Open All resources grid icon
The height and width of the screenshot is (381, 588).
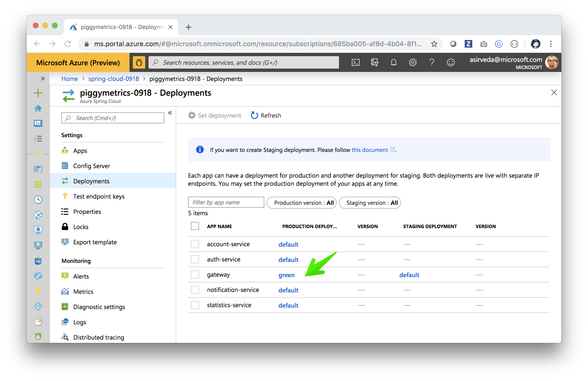[38, 184]
